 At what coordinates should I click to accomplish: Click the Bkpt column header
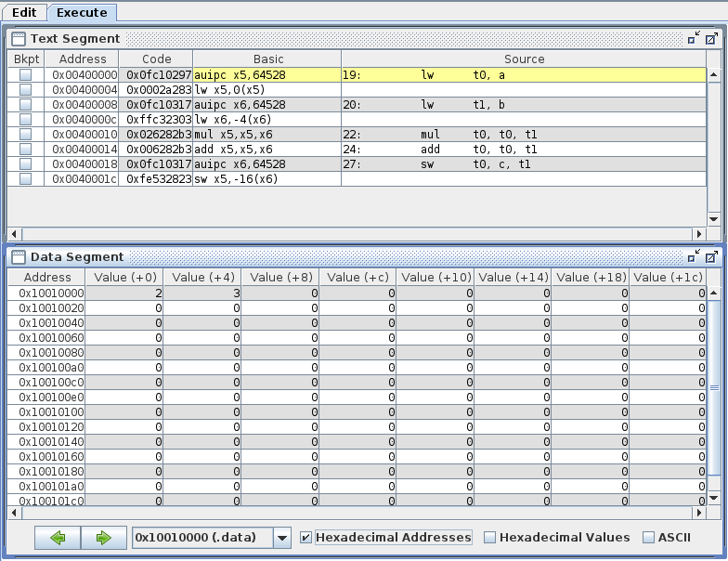26,59
